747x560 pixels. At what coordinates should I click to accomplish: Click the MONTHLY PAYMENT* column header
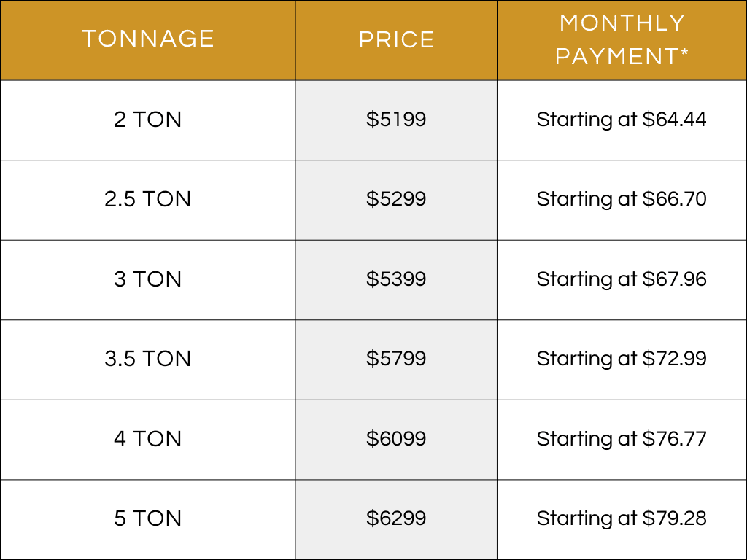[x=622, y=39]
